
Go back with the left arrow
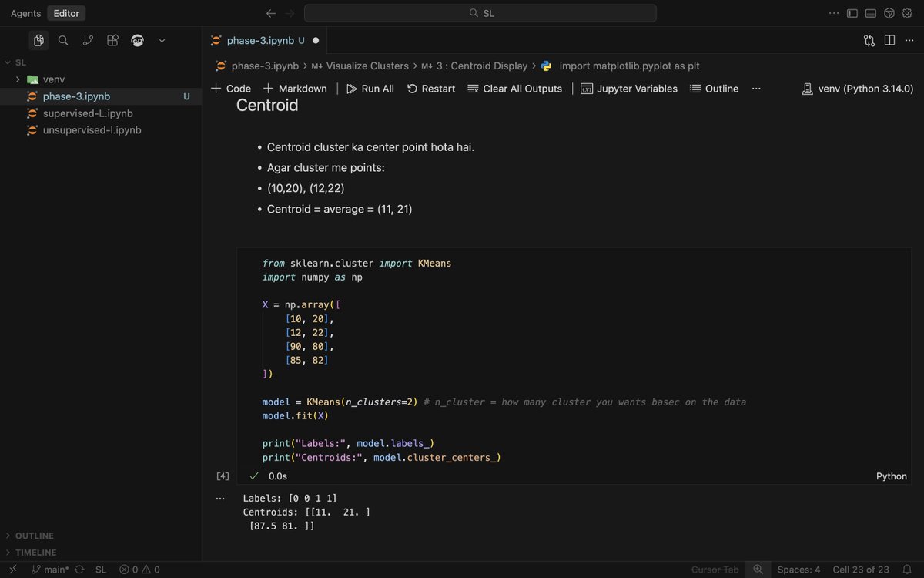coord(271,13)
